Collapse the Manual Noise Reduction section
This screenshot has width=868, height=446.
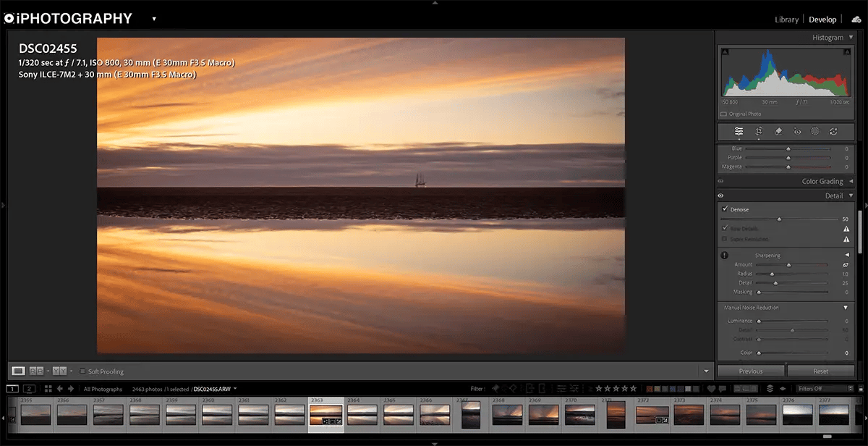pyautogui.click(x=846, y=308)
